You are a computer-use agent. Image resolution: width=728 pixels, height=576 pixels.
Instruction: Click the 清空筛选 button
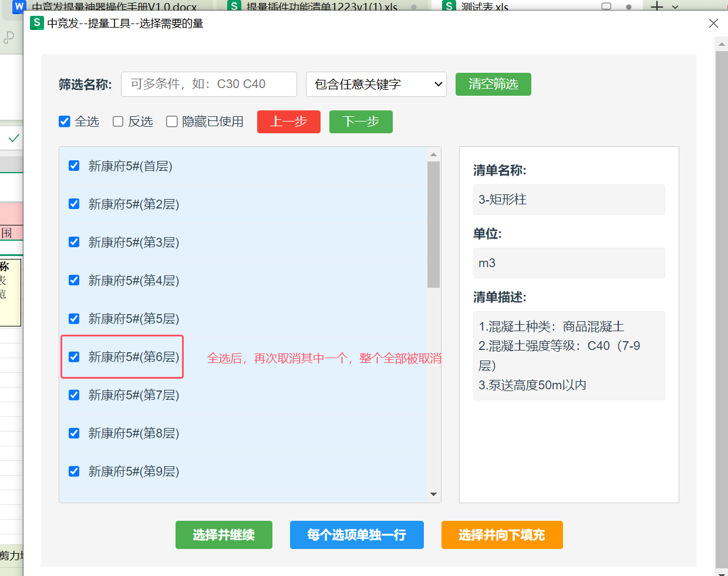(493, 85)
